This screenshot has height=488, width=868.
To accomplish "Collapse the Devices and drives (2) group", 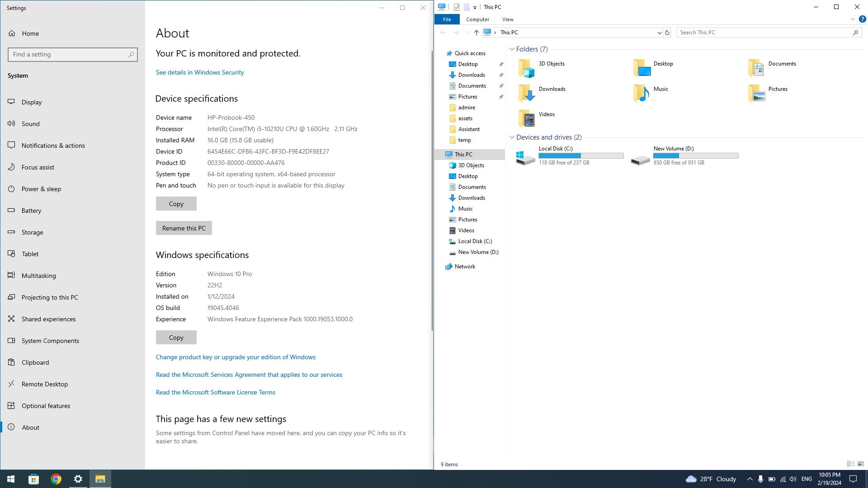I will click(x=512, y=137).
